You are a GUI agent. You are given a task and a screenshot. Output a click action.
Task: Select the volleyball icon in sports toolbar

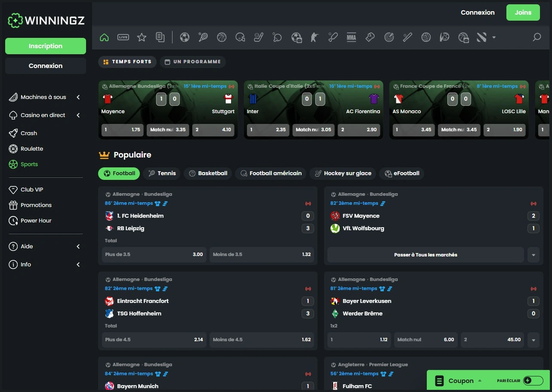pyautogui.click(x=426, y=37)
